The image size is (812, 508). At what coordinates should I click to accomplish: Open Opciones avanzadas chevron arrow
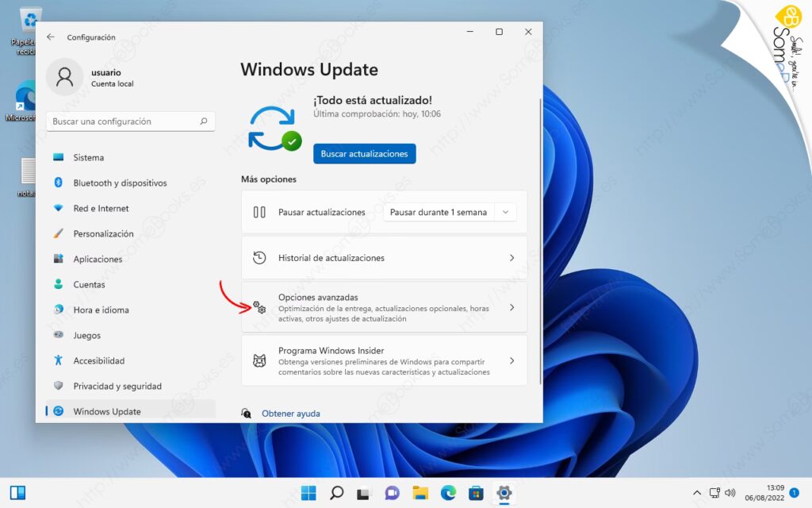[x=511, y=307]
